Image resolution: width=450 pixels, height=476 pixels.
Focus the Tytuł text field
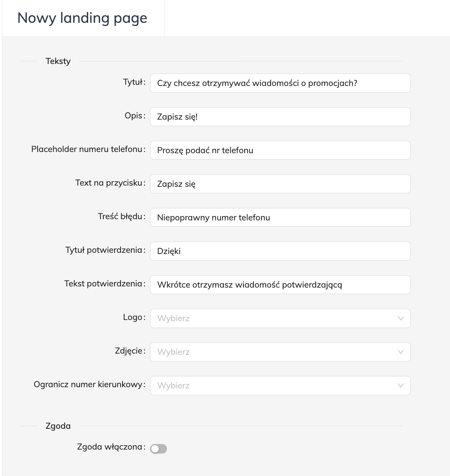coord(280,83)
